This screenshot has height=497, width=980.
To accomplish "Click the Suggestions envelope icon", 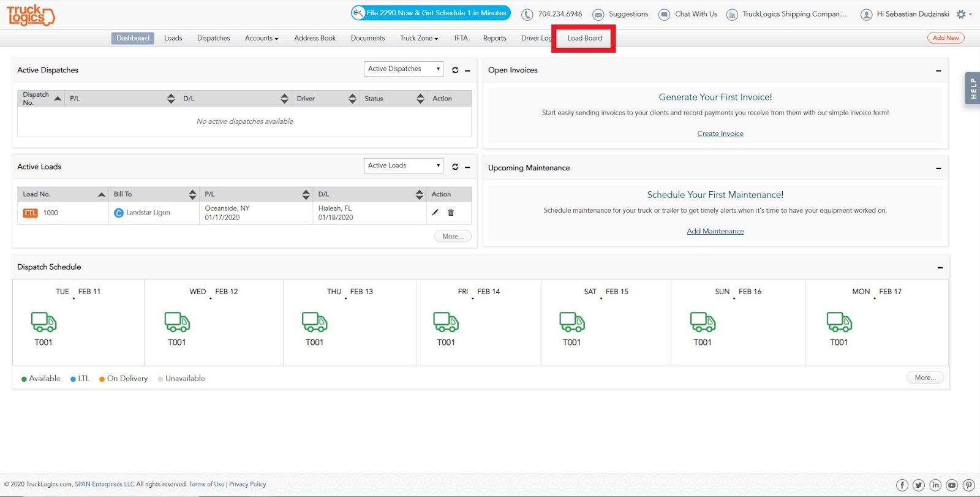I will coord(598,14).
